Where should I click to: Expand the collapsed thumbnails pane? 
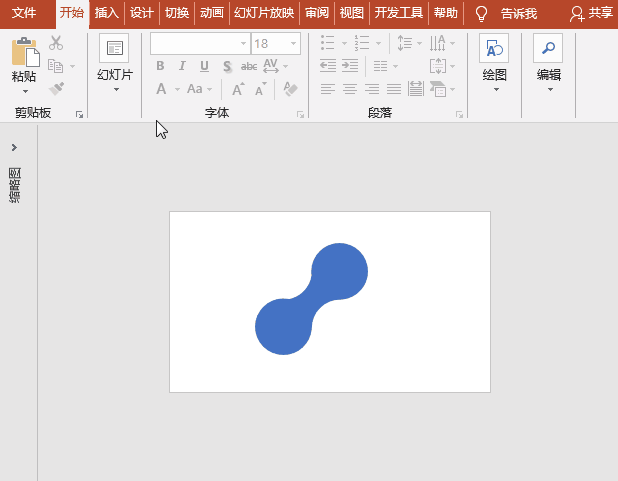click(x=14, y=148)
